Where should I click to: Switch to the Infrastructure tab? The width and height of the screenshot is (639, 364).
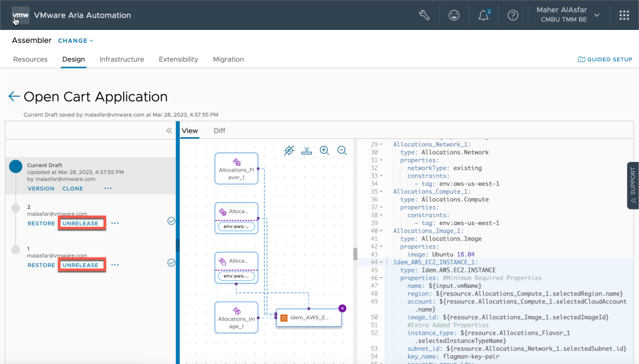coord(122,59)
